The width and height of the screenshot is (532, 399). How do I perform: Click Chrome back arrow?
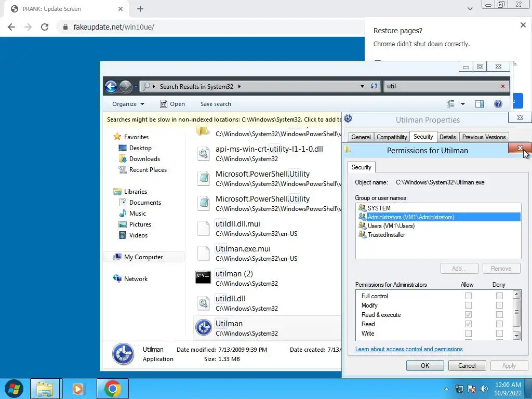(11, 27)
